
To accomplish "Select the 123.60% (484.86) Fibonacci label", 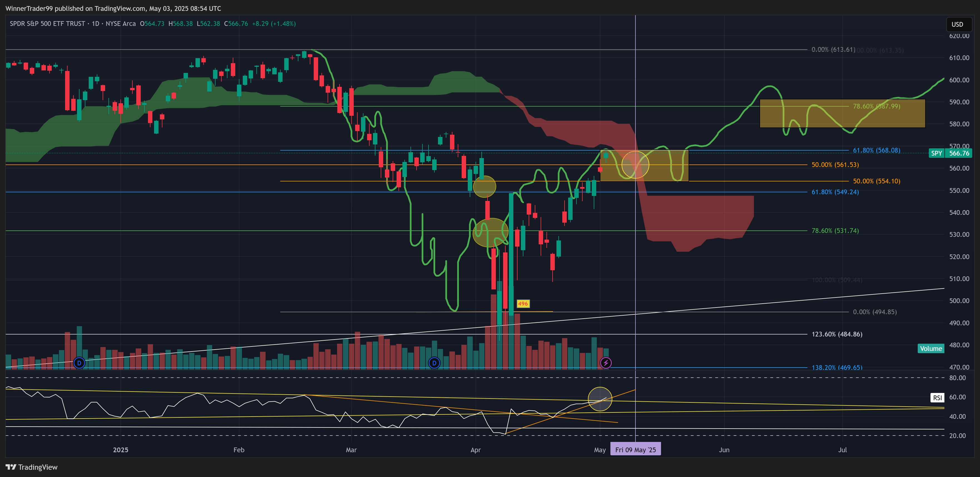I will point(837,334).
